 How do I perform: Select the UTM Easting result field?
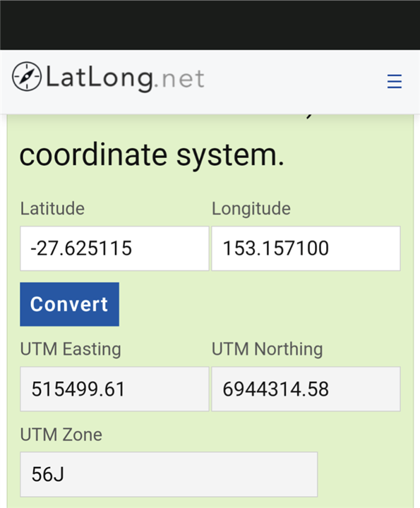(x=114, y=389)
